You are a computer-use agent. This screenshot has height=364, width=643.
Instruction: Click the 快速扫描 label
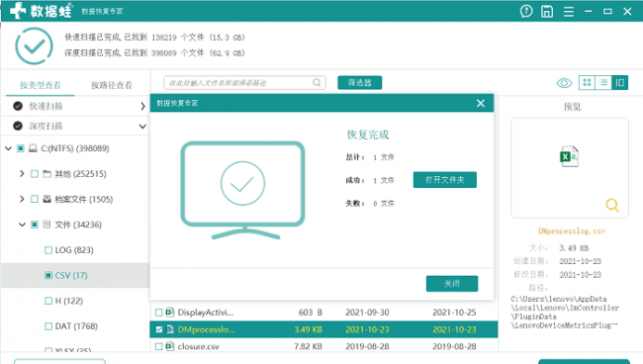(x=46, y=106)
